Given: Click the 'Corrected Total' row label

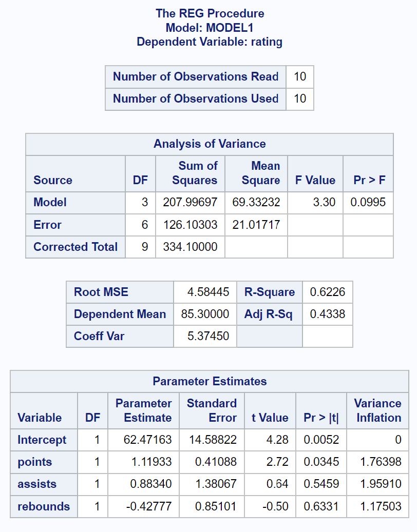Looking at the screenshot, I should 75,247.
